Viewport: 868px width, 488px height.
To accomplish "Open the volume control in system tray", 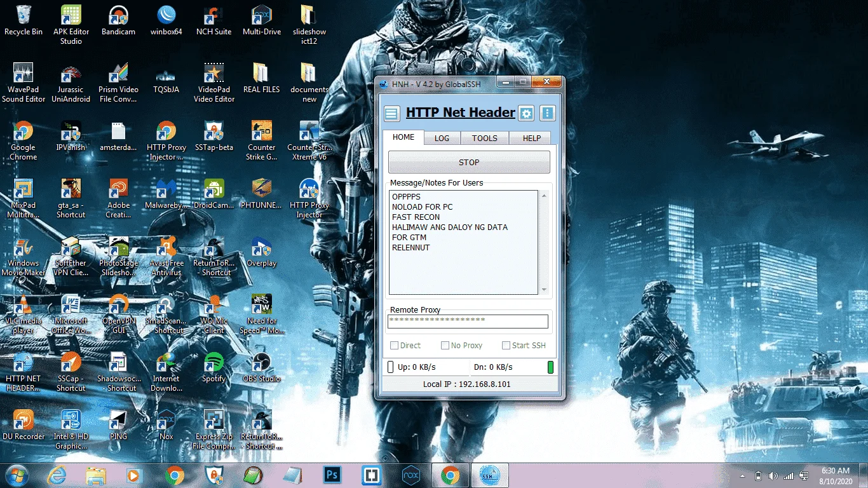I will (x=773, y=476).
